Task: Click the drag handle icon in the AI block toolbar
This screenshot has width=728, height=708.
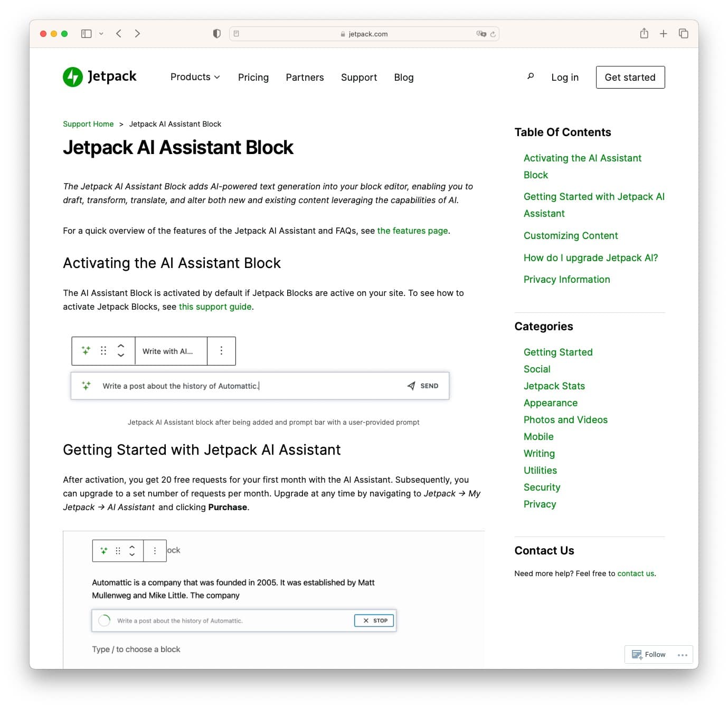Action: coord(103,350)
